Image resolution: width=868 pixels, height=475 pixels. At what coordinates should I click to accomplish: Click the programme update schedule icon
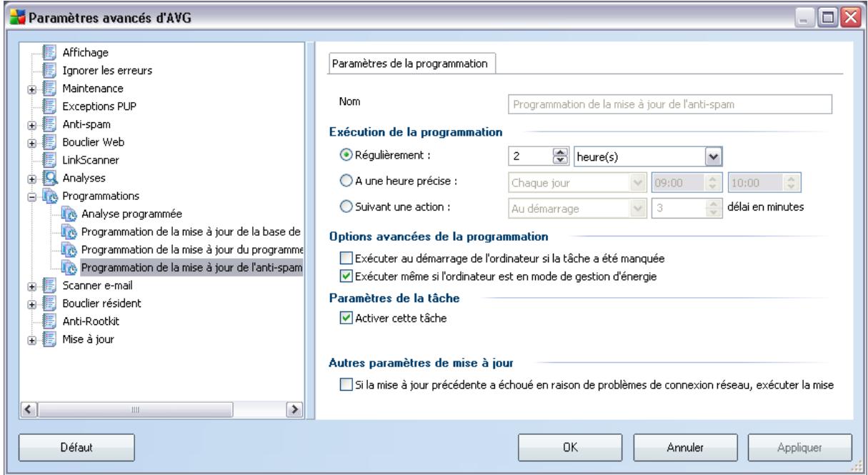click(x=68, y=249)
